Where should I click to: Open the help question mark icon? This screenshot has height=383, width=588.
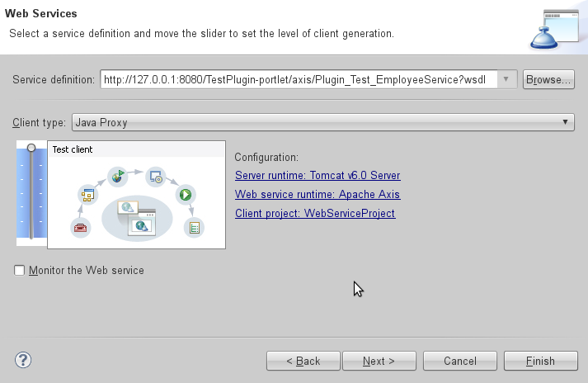click(23, 360)
